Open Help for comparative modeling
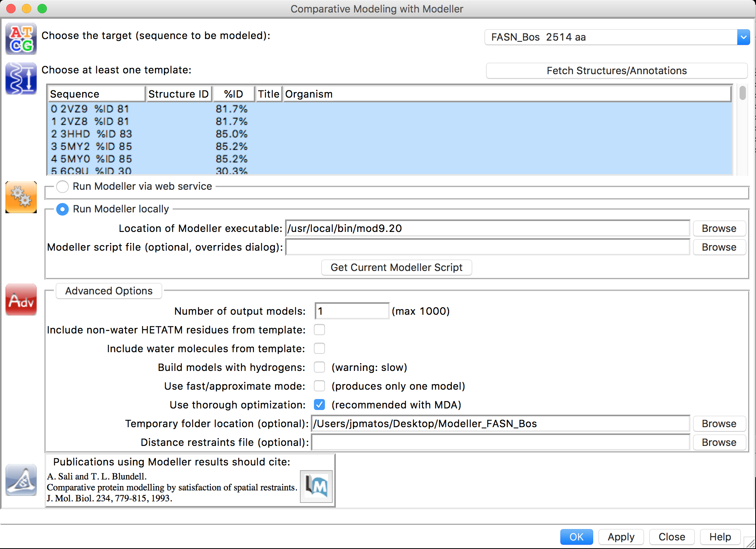 click(720, 537)
